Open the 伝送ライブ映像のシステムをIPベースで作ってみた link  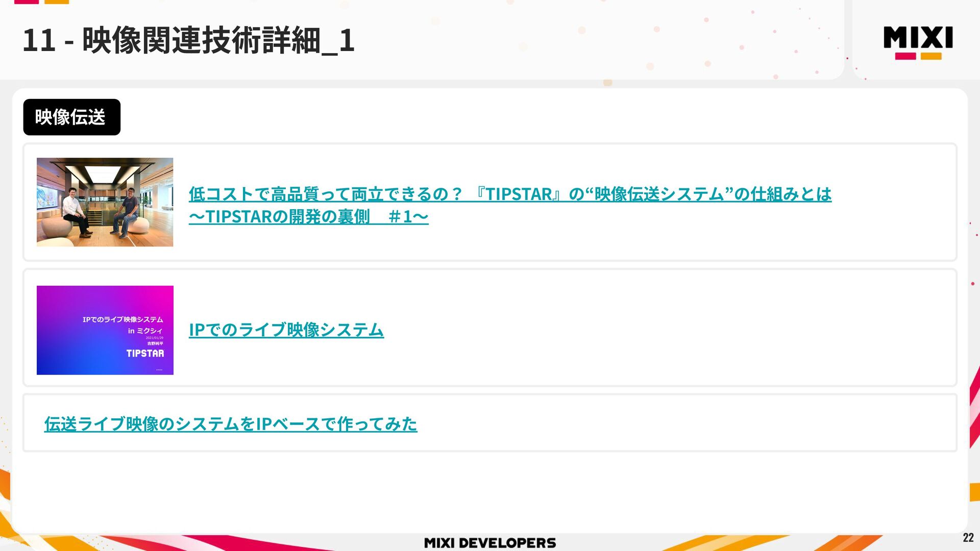pos(230,424)
